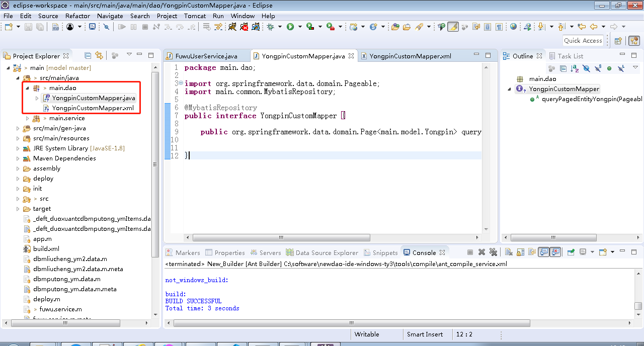Open the Refactor menu
644x346 pixels.
(x=77, y=16)
